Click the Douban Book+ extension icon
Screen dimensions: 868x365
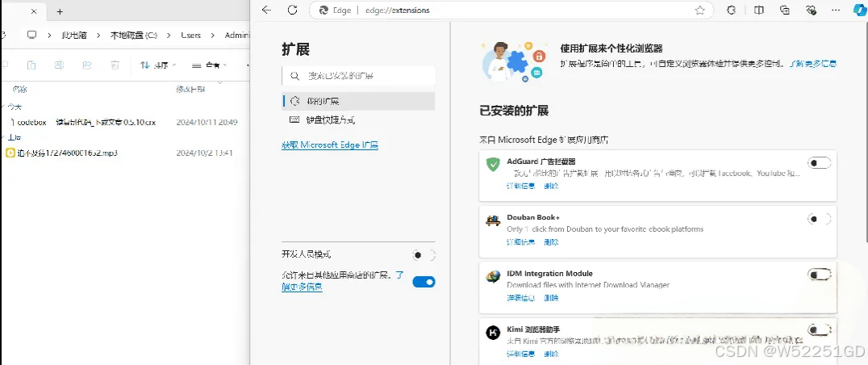(493, 220)
